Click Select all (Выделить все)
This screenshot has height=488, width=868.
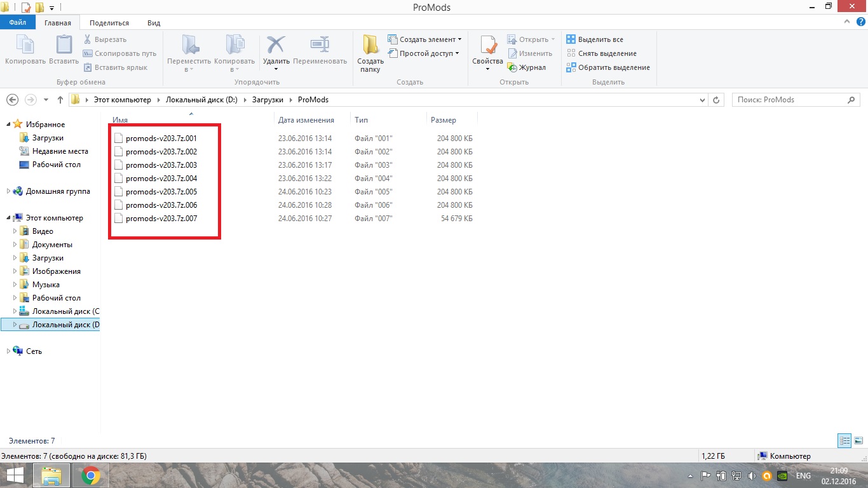point(595,39)
